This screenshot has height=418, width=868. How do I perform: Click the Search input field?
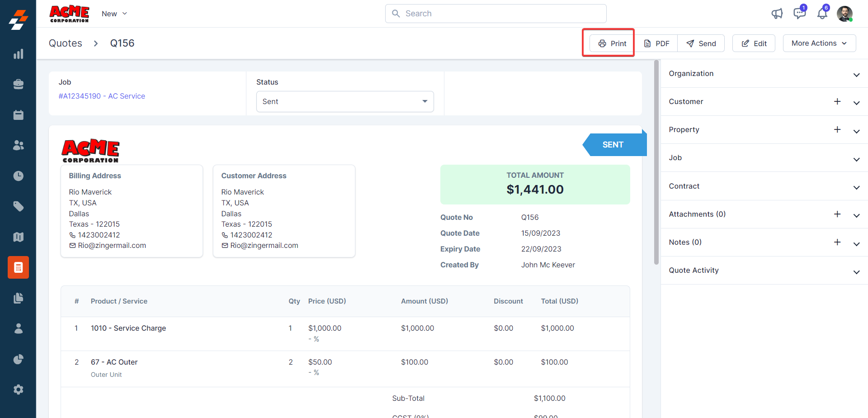495,14
